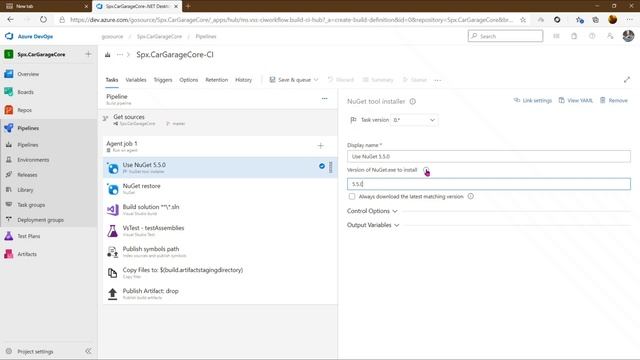Click the plus icon beside Spx.CarGarageCore
640x360 pixels.
88,54
